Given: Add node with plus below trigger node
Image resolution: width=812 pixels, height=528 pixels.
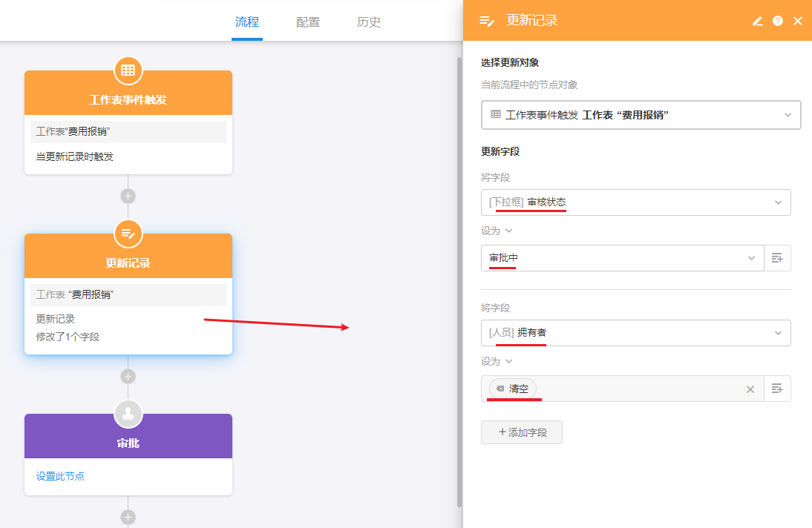Looking at the screenshot, I should coord(128,197).
